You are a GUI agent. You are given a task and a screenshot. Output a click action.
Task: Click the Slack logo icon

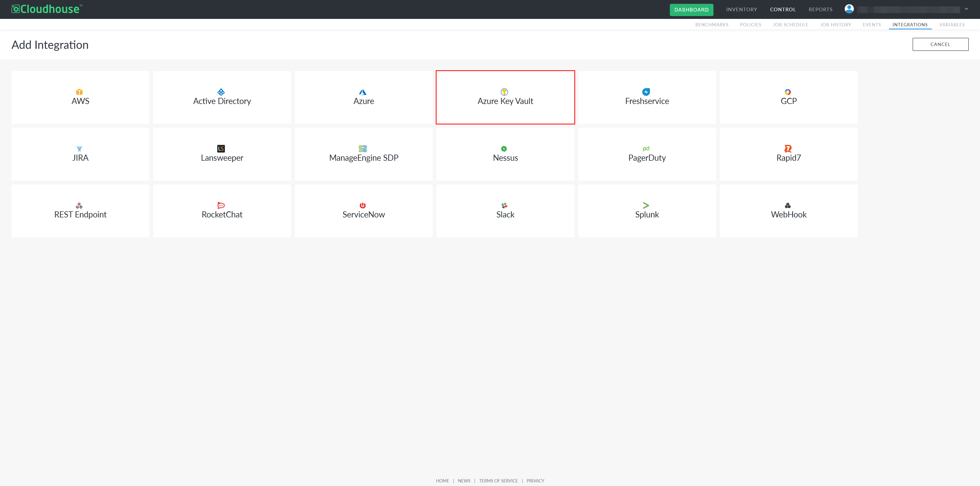coord(504,206)
